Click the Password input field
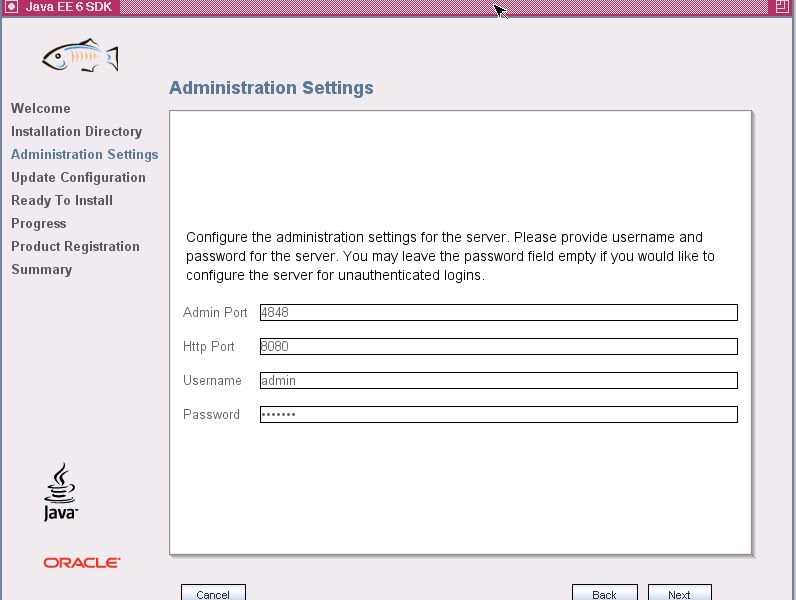796x600 pixels. pyautogui.click(x=499, y=414)
